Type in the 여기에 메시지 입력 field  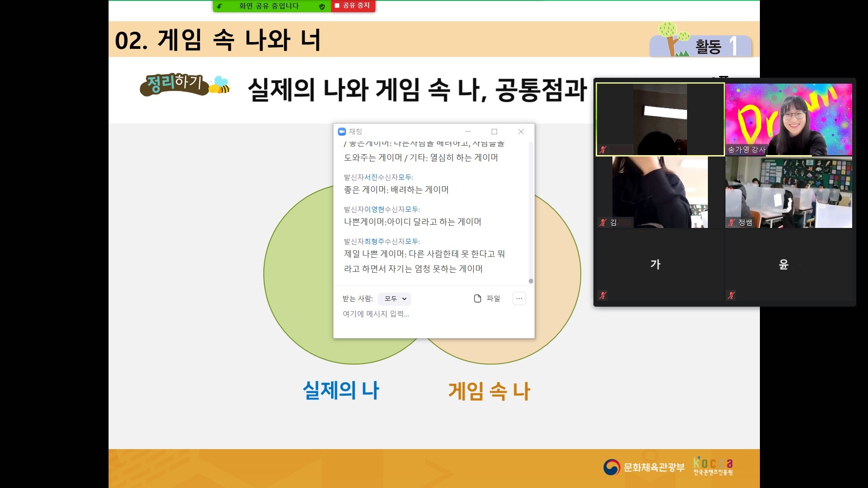point(430,314)
